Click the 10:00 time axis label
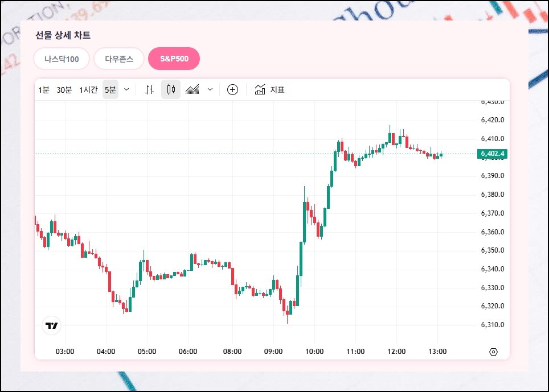 point(314,352)
